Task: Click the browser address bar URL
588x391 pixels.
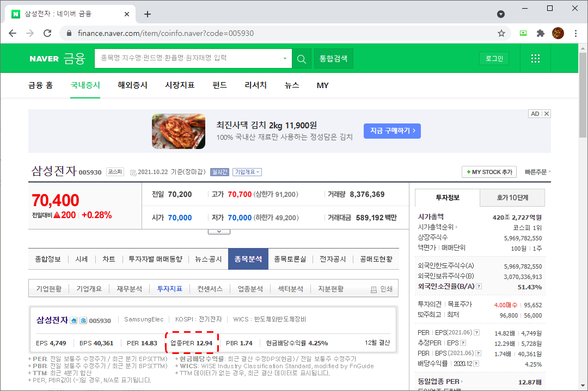Action: (166, 33)
